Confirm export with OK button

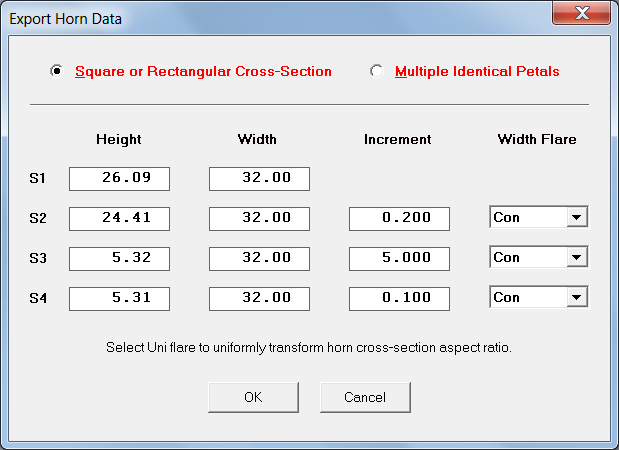click(x=253, y=397)
